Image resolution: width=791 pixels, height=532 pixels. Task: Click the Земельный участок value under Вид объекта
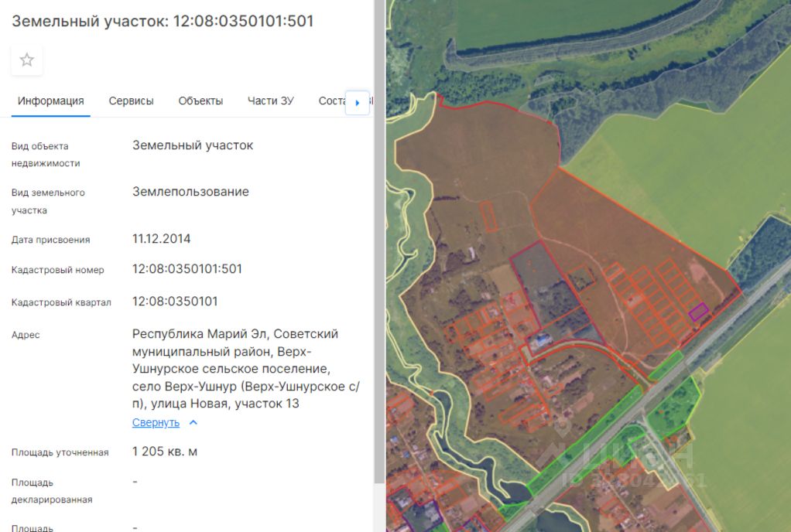pyautogui.click(x=193, y=145)
